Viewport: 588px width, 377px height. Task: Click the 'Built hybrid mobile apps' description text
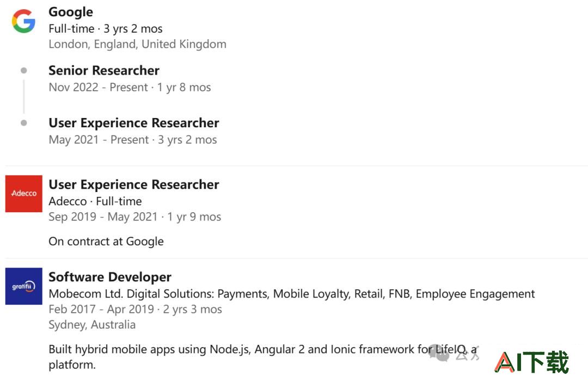coord(264,356)
